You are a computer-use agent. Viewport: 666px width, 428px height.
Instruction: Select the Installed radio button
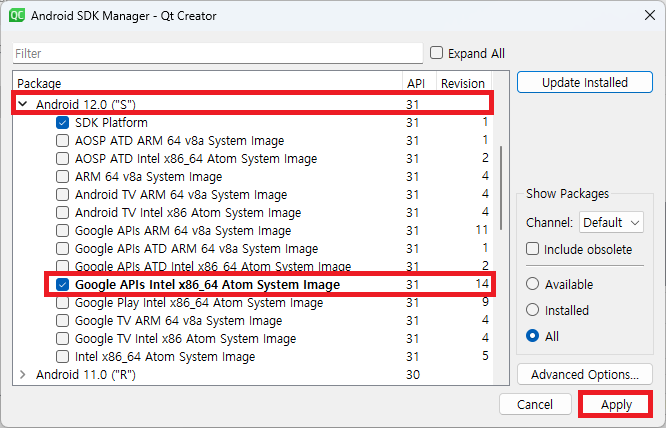(532, 310)
